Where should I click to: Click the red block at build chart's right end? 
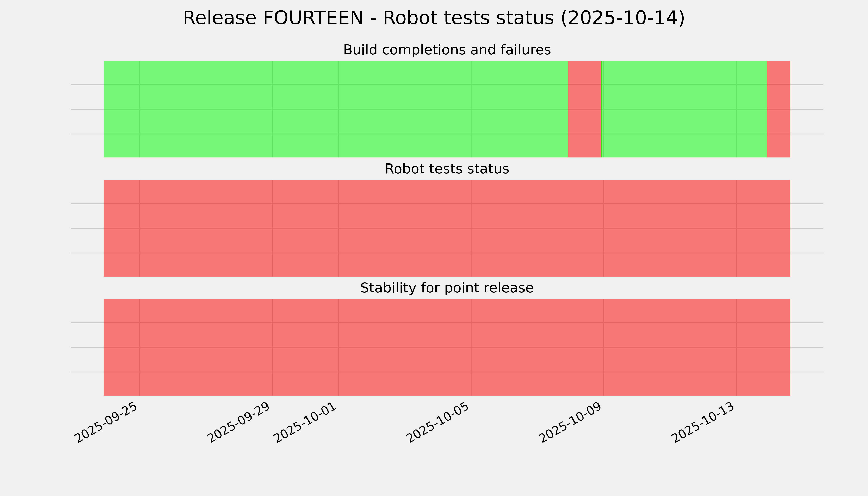coord(778,109)
